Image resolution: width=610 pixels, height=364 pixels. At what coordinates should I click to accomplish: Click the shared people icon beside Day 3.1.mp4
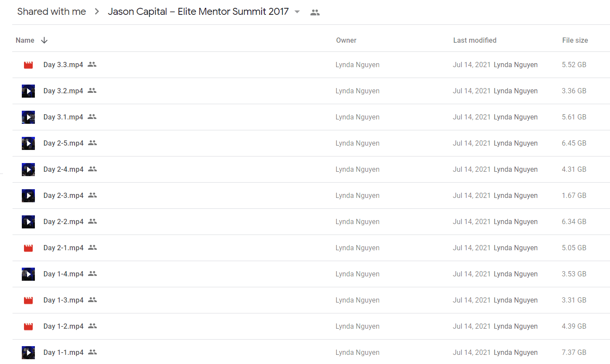point(92,117)
